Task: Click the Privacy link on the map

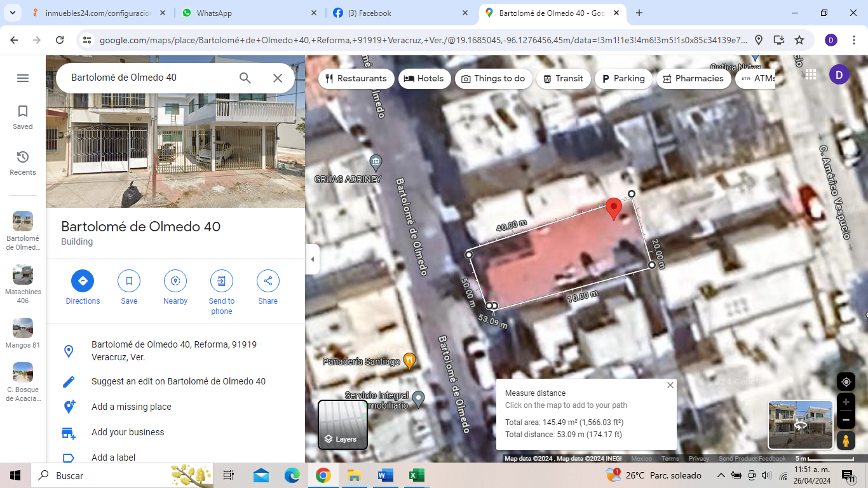Action: point(699,459)
